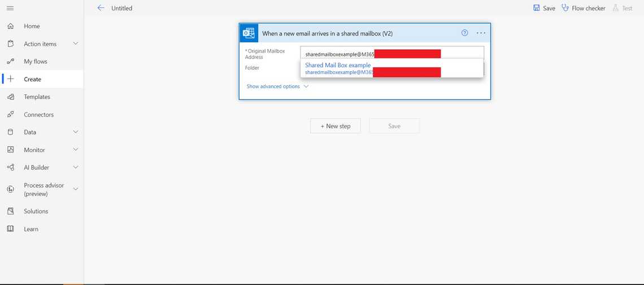
Task: Click the My flows icon
Action: (11, 61)
